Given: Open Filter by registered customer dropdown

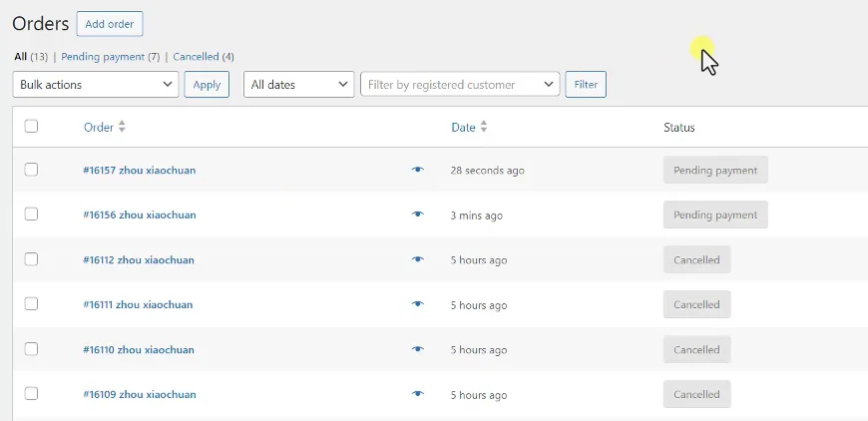Looking at the screenshot, I should pos(460,85).
